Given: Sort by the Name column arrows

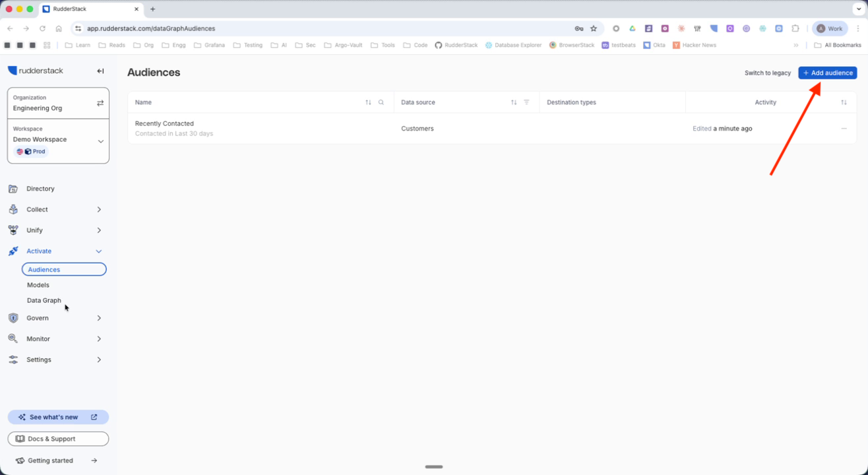Looking at the screenshot, I should (x=368, y=102).
